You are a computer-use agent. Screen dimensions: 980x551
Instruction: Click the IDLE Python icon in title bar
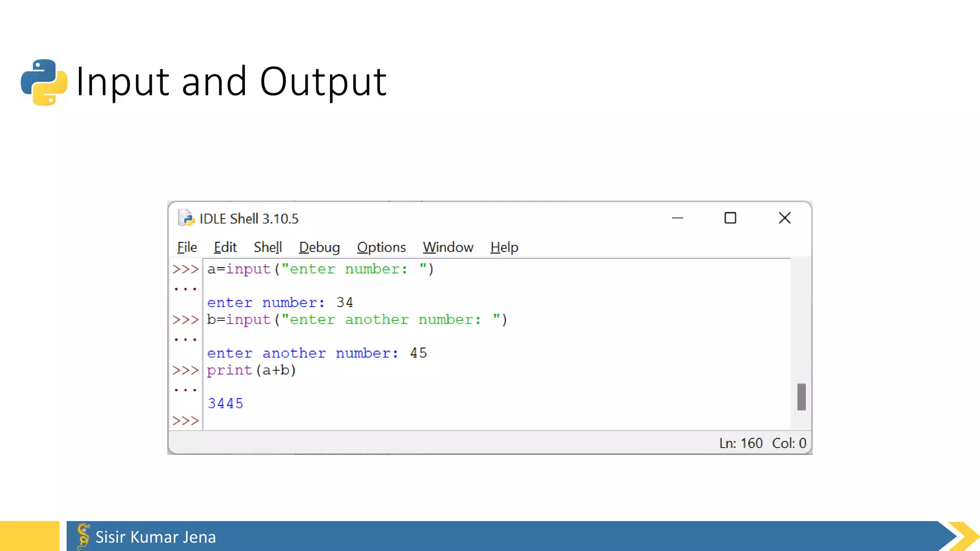186,218
